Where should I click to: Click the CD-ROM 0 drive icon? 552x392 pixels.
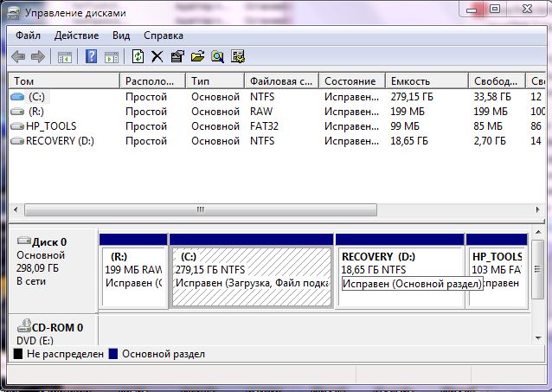pyautogui.click(x=24, y=325)
